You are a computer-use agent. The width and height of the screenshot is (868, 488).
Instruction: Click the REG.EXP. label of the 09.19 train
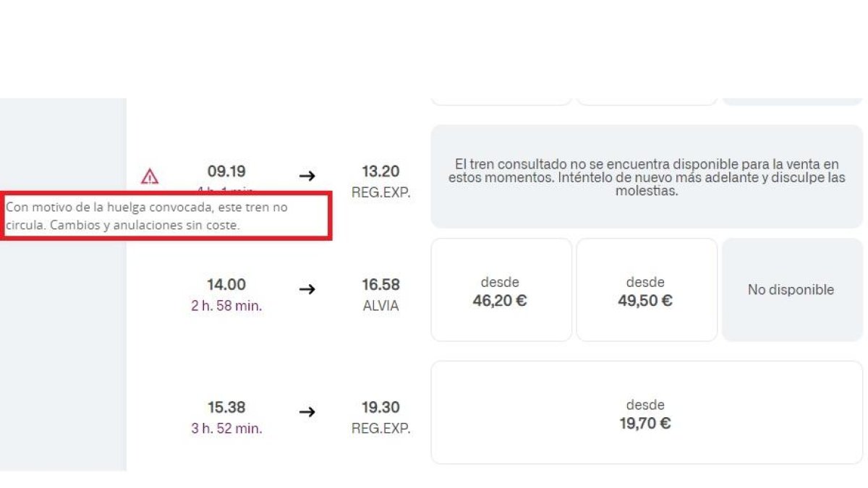380,193
